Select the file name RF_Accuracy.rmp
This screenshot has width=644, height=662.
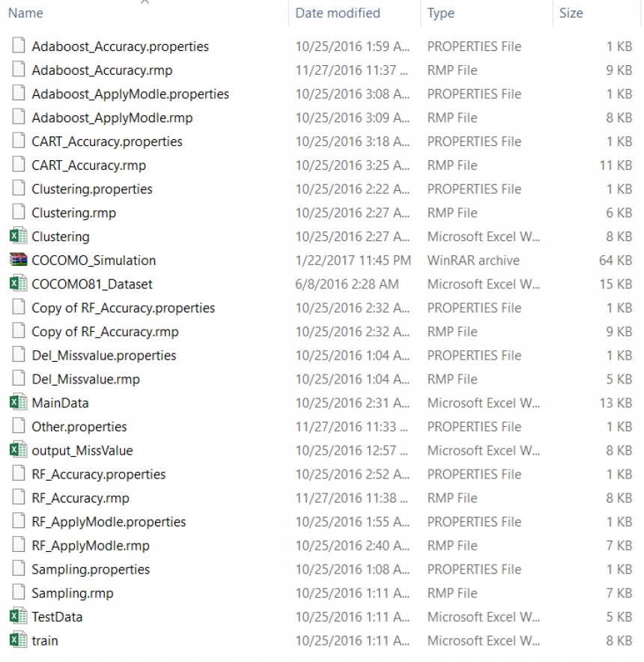point(81,498)
